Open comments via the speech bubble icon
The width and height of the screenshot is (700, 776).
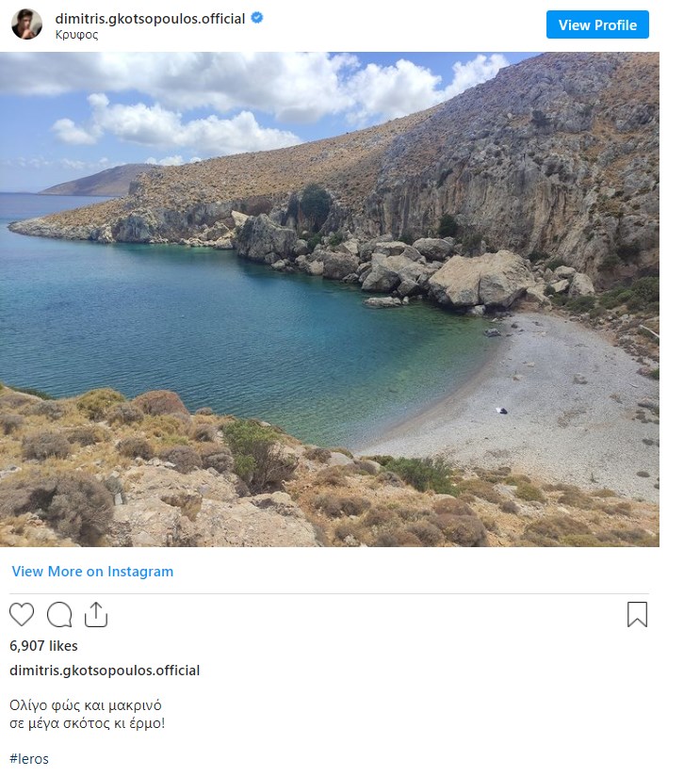coord(59,614)
